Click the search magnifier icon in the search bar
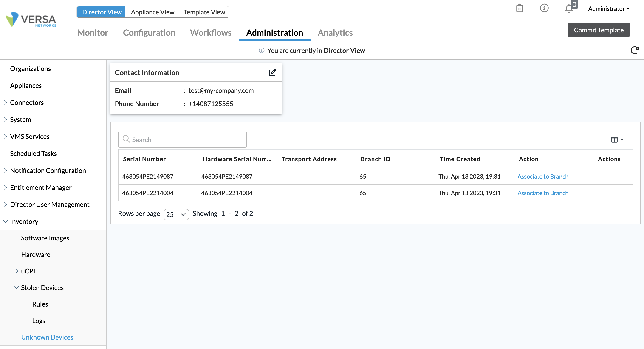The width and height of the screenshot is (644, 349). (126, 139)
